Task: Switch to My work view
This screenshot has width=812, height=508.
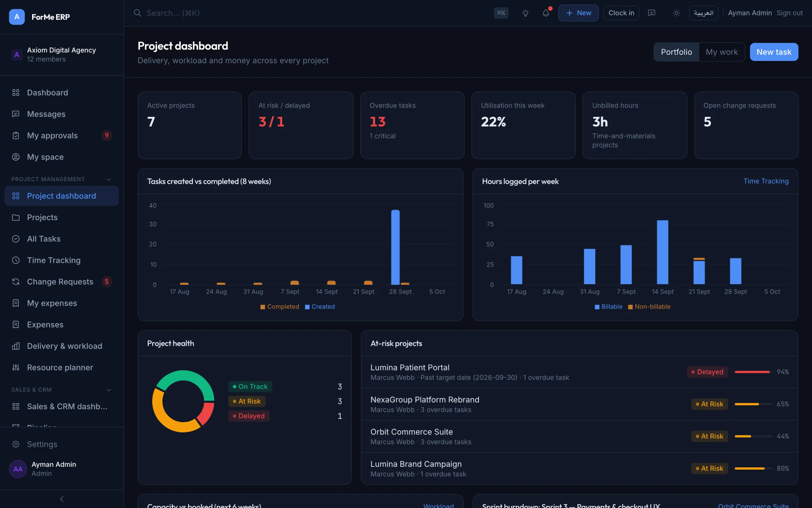Action: point(722,52)
